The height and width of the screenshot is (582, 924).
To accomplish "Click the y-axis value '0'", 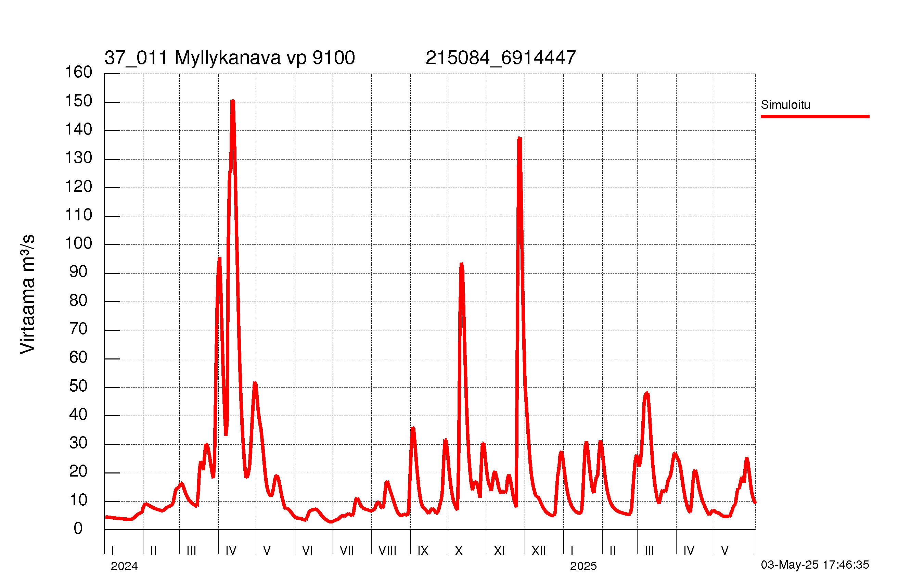I will coord(78,529).
